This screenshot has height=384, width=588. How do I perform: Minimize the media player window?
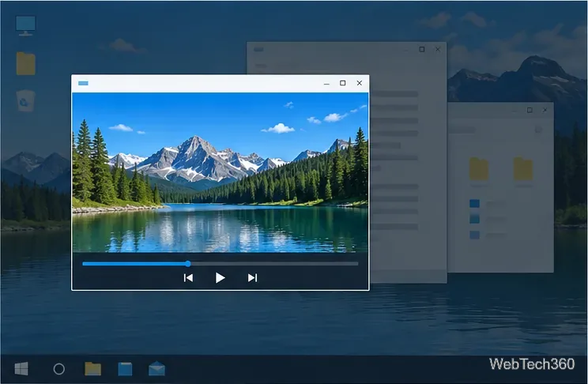[326, 84]
